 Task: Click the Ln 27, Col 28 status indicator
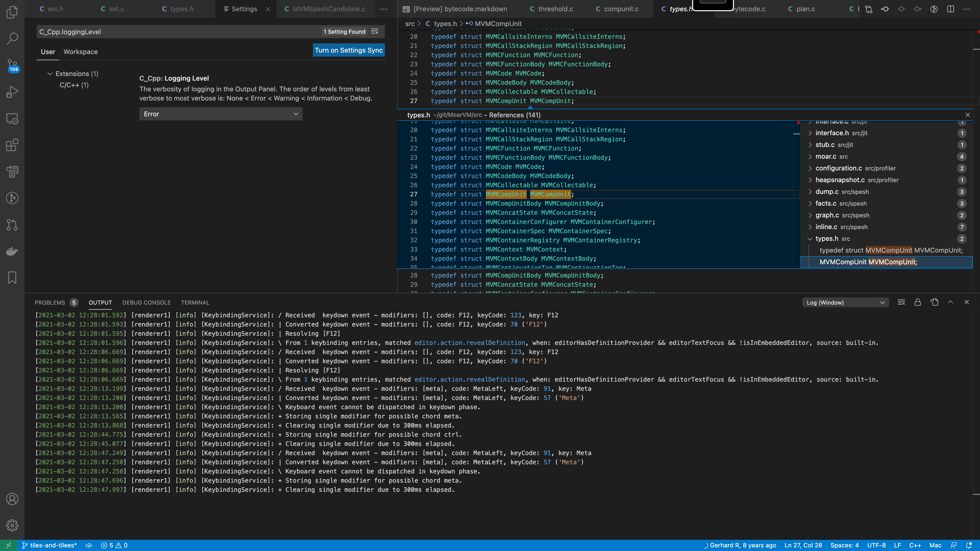pos(804,545)
